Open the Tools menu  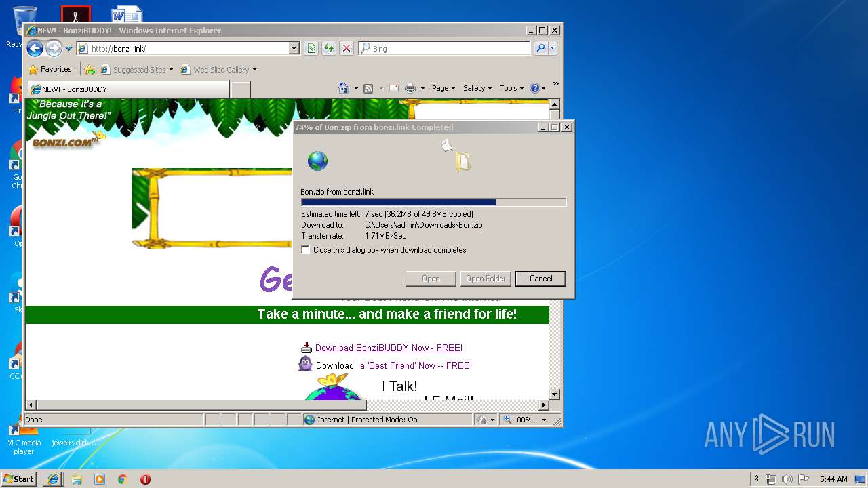(512, 88)
